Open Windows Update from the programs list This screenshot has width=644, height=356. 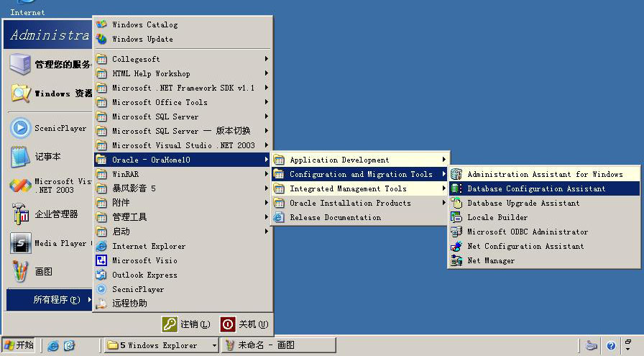tap(142, 39)
